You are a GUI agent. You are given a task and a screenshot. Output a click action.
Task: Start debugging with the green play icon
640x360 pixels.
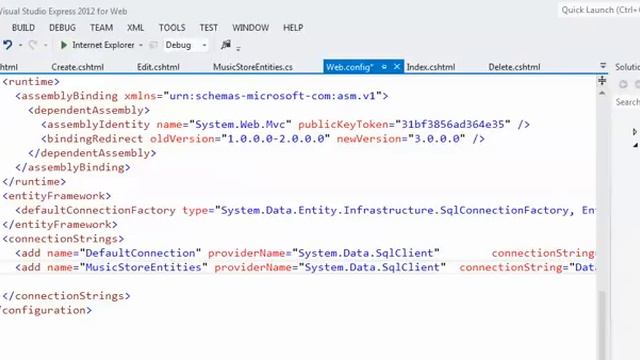(x=64, y=45)
